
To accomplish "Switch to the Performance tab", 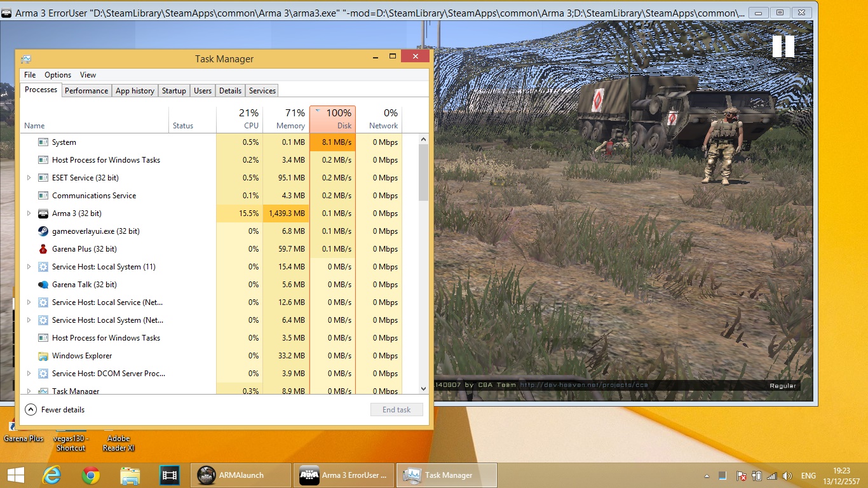I will [86, 91].
